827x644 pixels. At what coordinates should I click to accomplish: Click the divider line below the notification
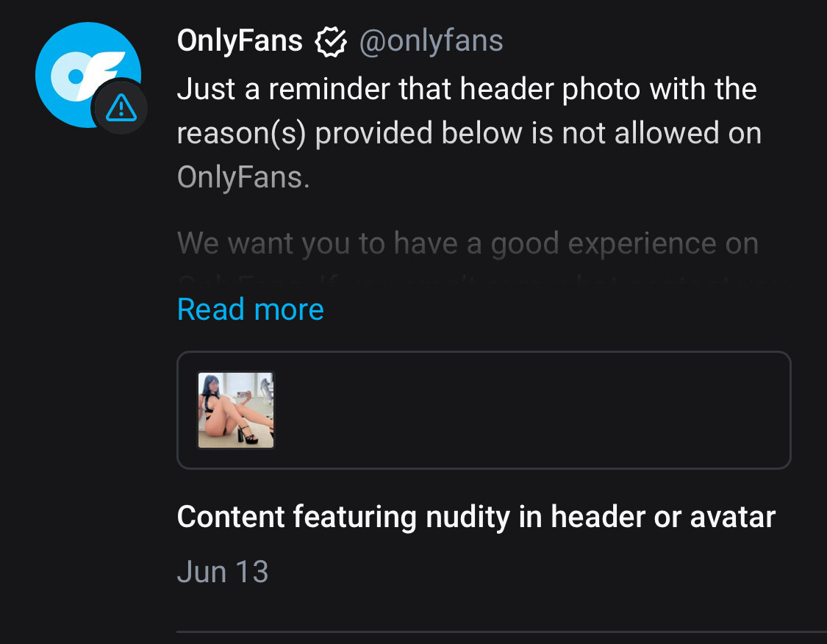pyautogui.click(x=501, y=632)
